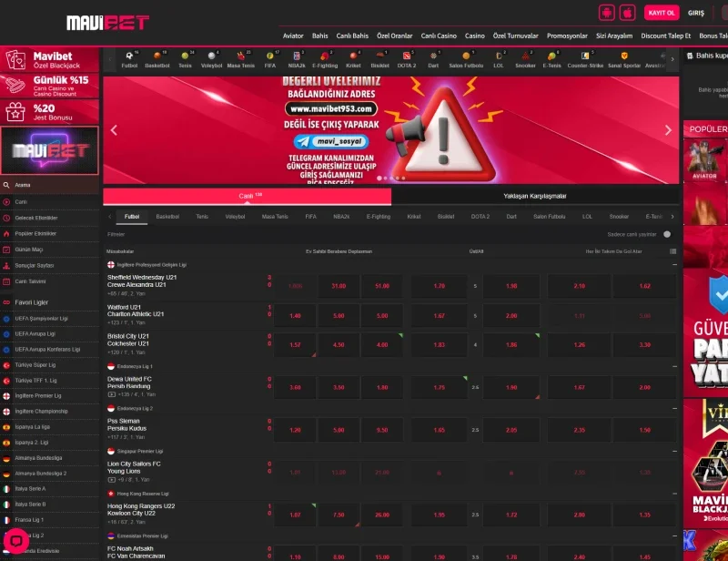Open the Filtreler option
728x561 pixels.
click(x=116, y=234)
